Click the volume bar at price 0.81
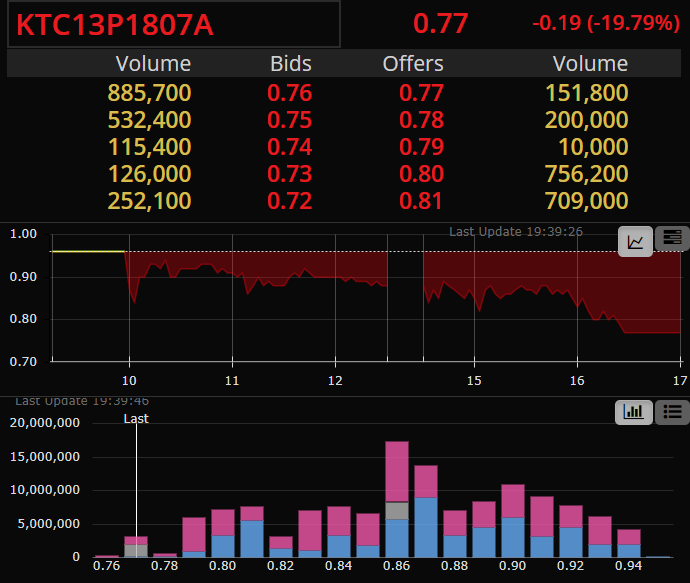The height and width of the screenshot is (583, 690). coord(252,532)
